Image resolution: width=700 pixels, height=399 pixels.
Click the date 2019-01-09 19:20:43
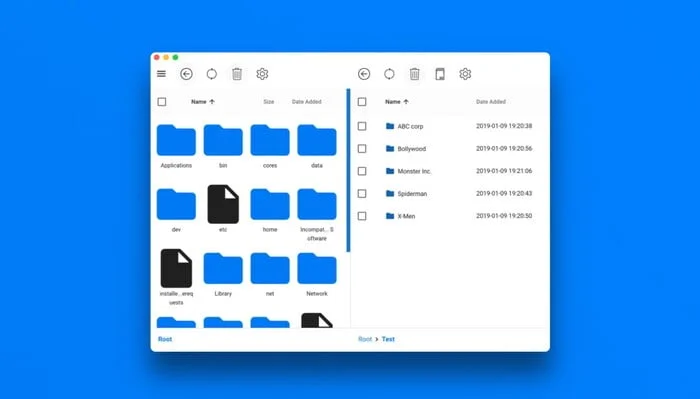click(504, 193)
